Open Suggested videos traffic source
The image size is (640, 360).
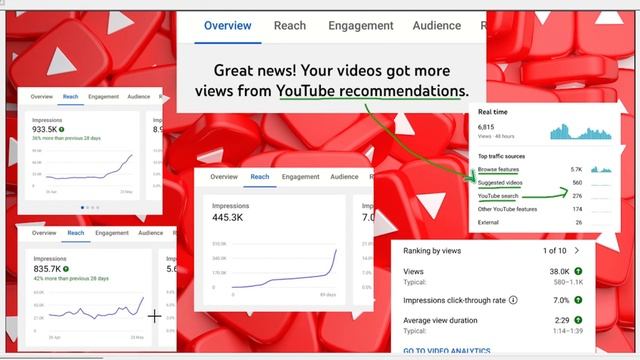click(500, 182)
